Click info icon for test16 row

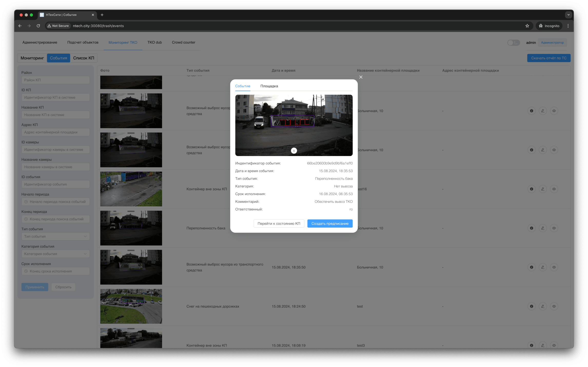(x=531, y=189)
